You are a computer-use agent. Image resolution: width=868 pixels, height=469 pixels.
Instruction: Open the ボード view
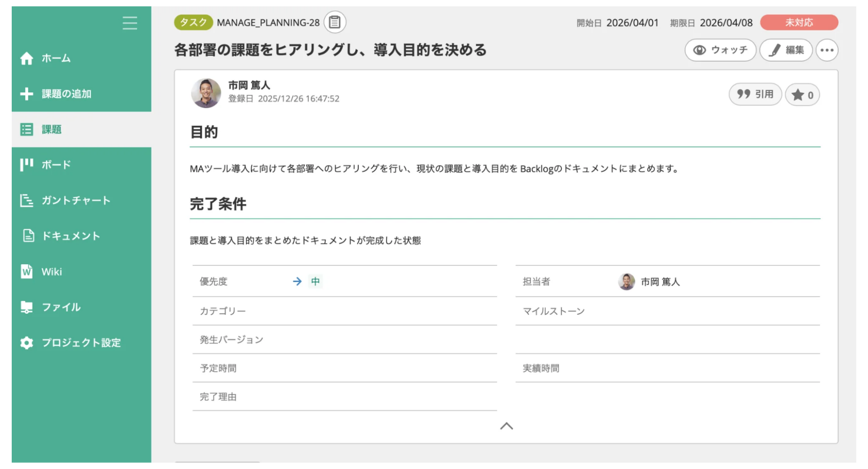[82, 165]
